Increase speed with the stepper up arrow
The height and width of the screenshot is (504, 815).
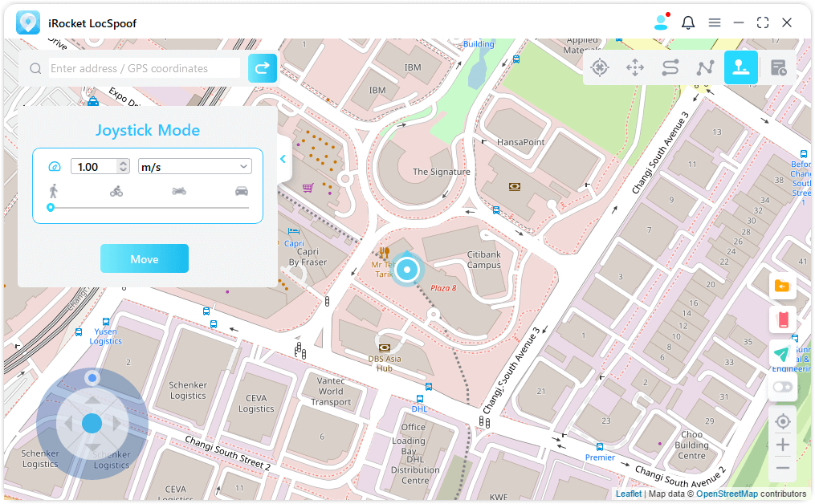point(123,163)
